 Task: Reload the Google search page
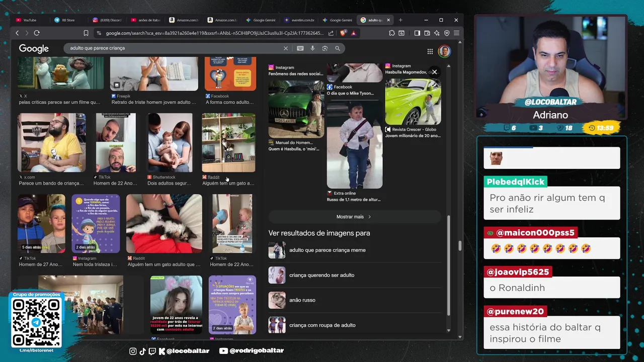point(37,33)
